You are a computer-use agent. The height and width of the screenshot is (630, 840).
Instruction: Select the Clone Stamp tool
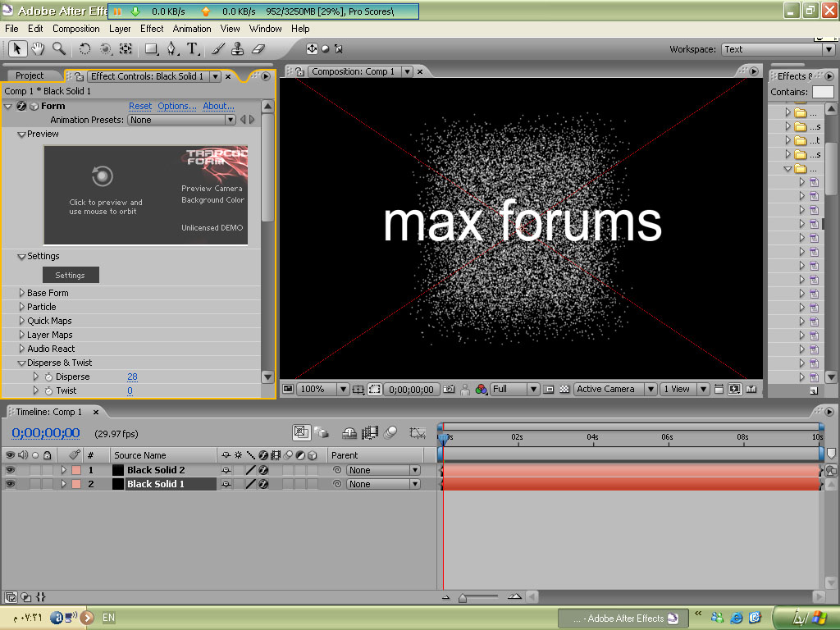pyautogui.click(x=237, y=48)
